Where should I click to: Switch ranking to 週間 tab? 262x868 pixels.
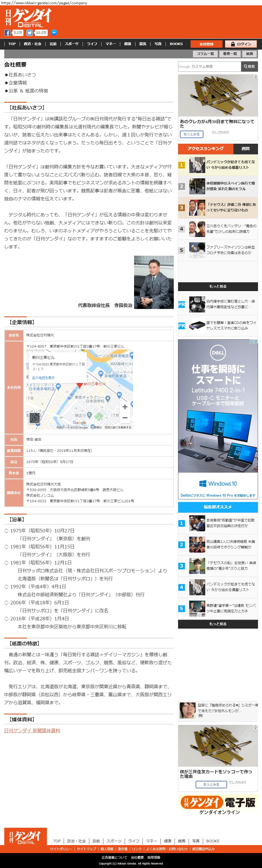pyautogui.click(x=245, y=148)
